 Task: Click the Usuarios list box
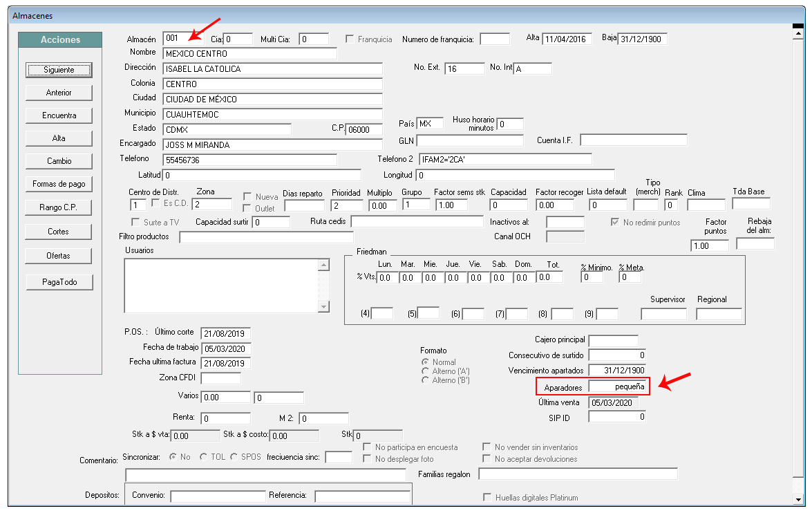[222, 286]
